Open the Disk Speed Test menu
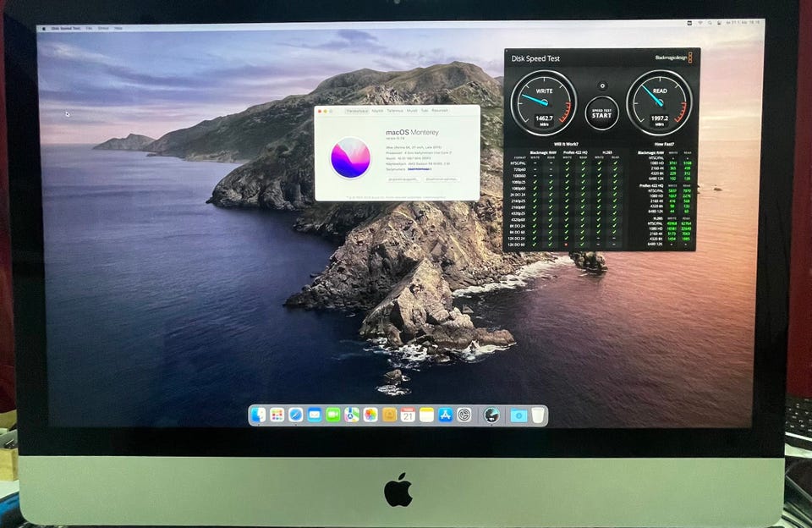 pyautogui.click(x=66, y=29)
